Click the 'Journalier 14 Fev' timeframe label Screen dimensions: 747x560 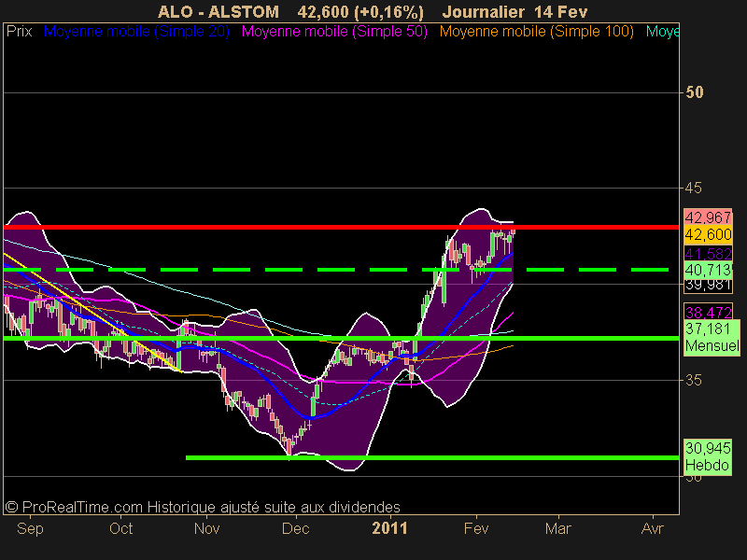515,11
